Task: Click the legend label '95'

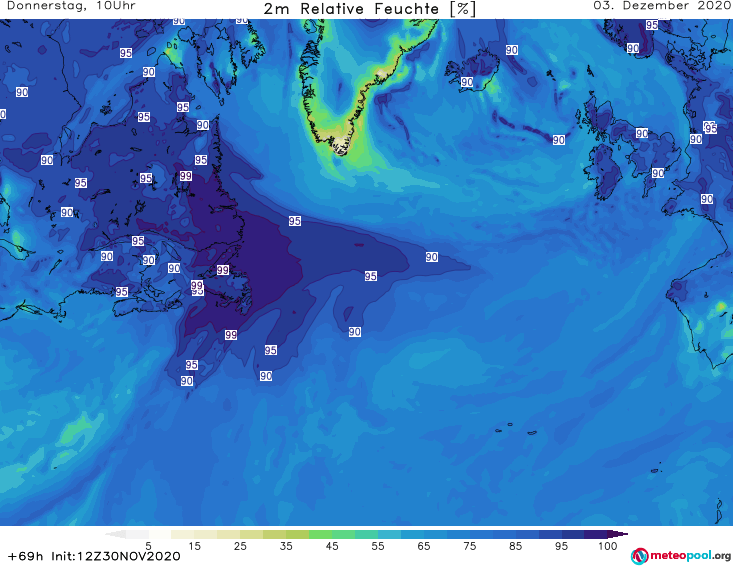Action: 561,545
